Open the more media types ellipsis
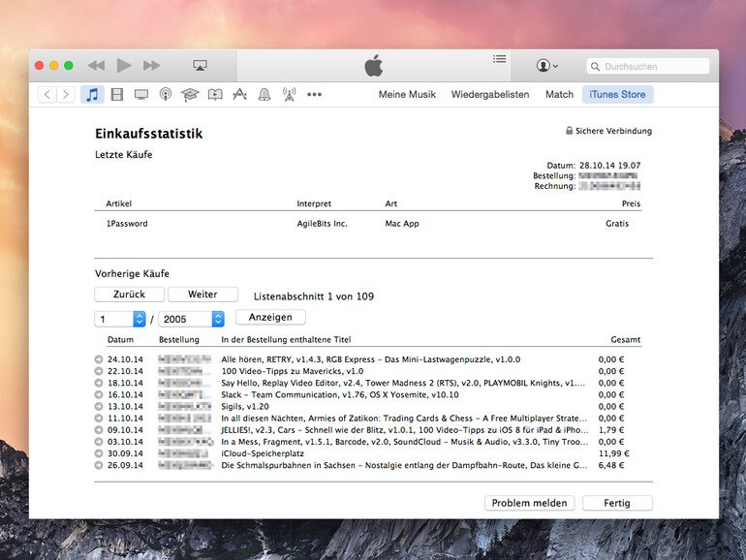This screenshot has width=746, height=560. 315,95
